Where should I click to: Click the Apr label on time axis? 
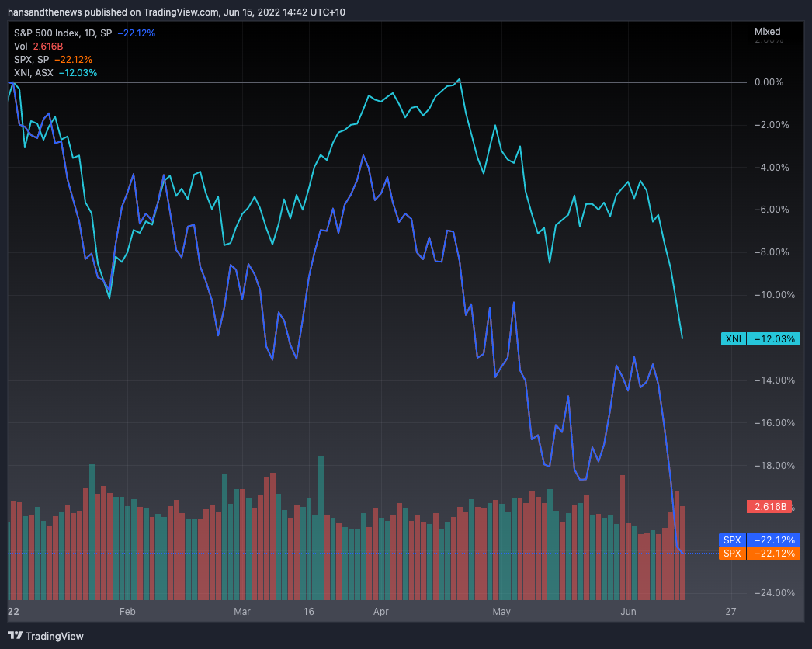[380, 612]
